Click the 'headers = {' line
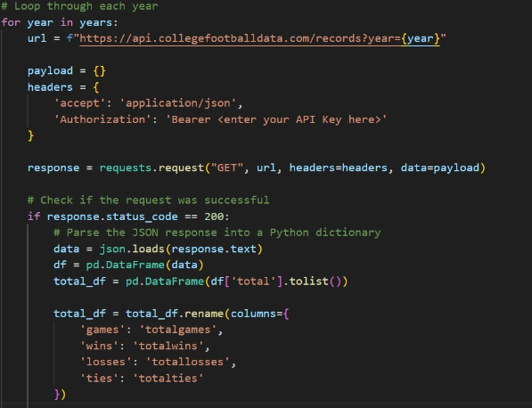Viewport: 532px width, 408px height. (63, 87)
